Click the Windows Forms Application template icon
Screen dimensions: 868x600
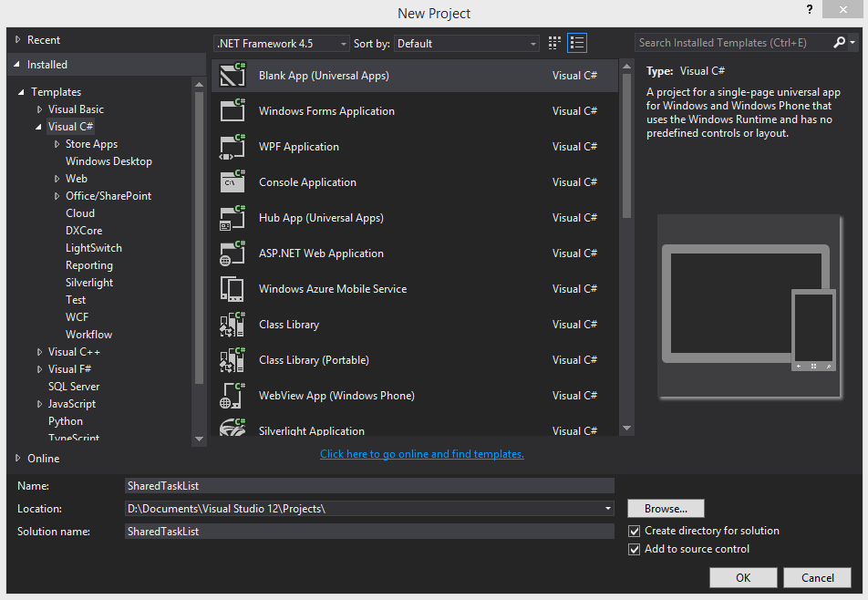click(x=232, y=110)
